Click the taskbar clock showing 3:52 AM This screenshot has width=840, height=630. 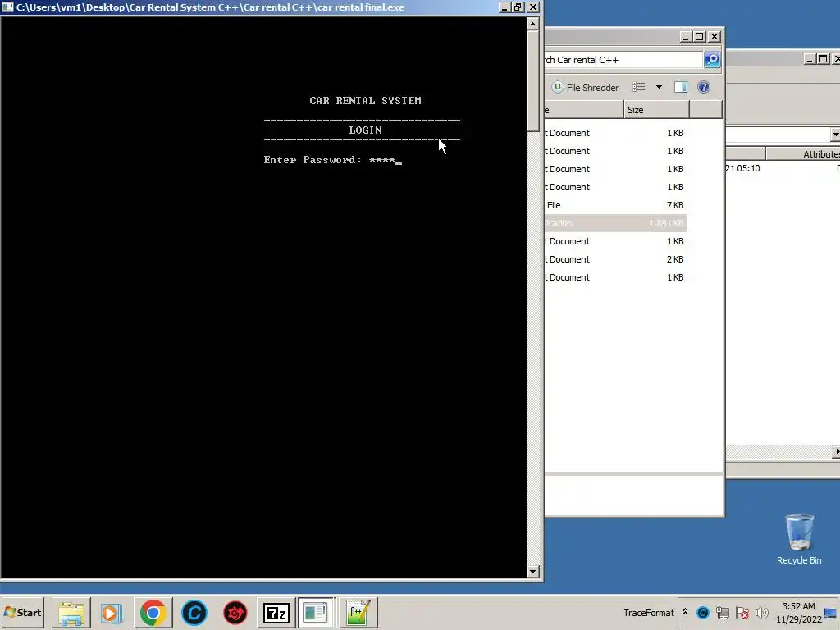click(x=798, y=613)
